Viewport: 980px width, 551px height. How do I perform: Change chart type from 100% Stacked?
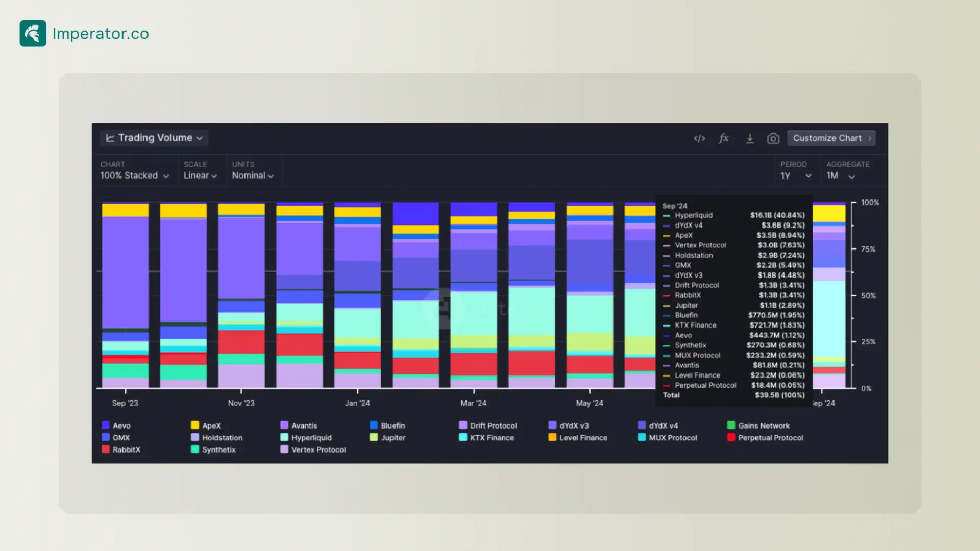pos(135,176)
